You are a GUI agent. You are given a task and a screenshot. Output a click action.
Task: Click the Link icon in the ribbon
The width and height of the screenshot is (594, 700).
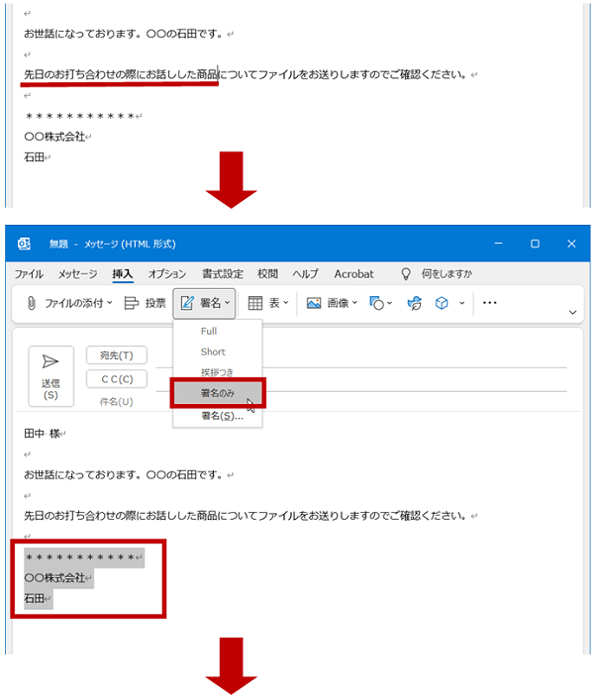[x=415, y=303]
